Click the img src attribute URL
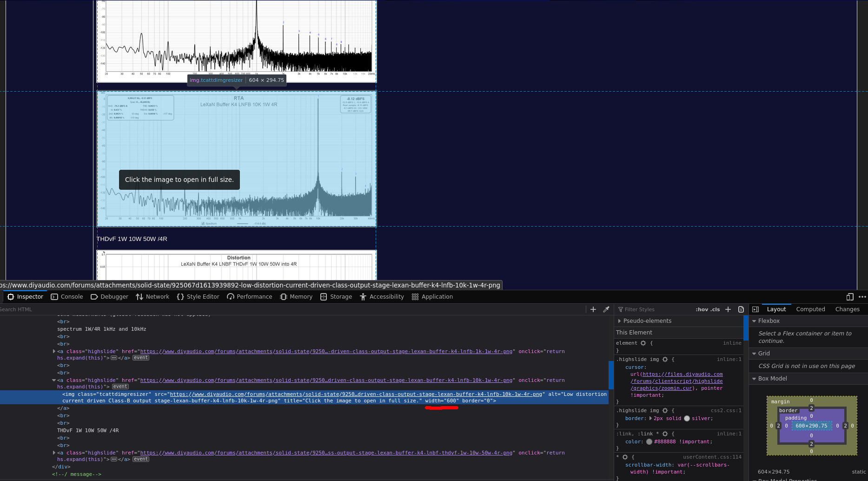 click(x=356, y=394)
